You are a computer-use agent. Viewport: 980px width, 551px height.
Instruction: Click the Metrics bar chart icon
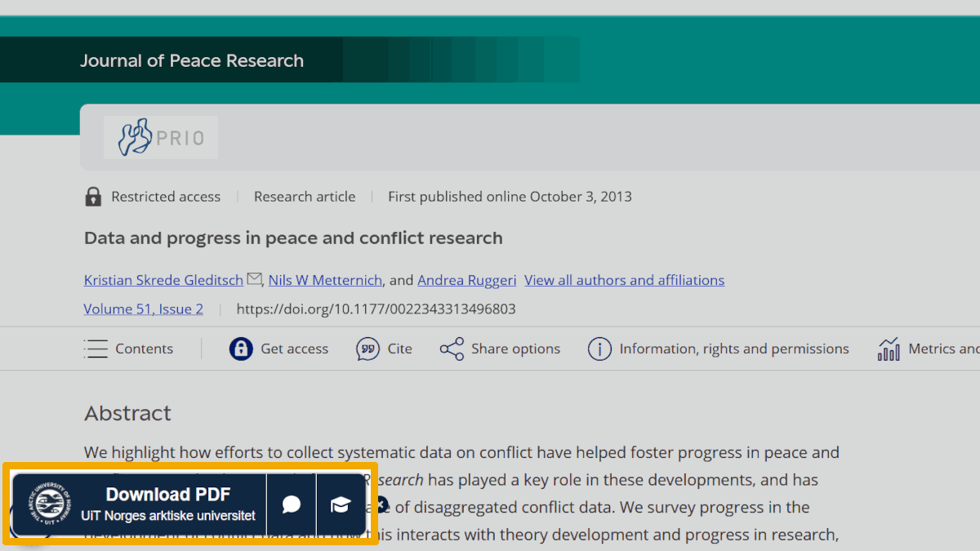tap(889, 349)
